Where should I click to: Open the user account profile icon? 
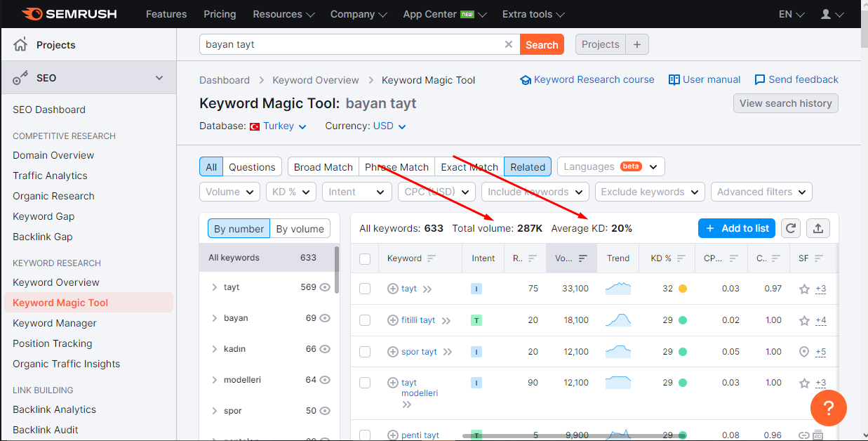[x=832, y=14]
